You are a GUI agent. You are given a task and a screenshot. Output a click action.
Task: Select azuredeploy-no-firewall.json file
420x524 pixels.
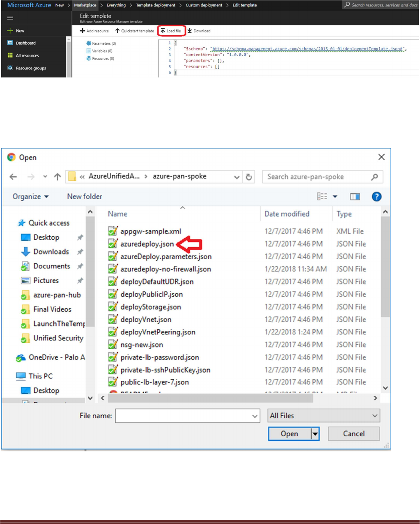(165, 269)
